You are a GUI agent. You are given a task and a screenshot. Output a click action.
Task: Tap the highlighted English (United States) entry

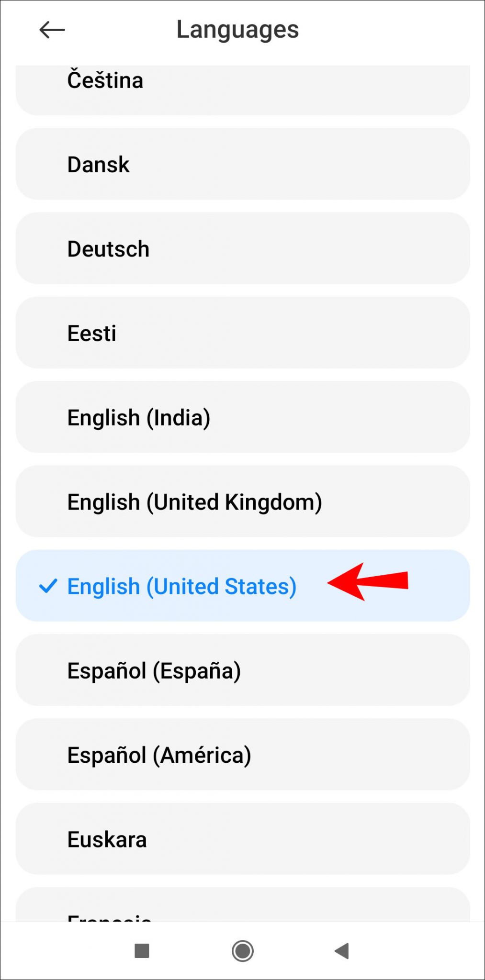point(182,586)
